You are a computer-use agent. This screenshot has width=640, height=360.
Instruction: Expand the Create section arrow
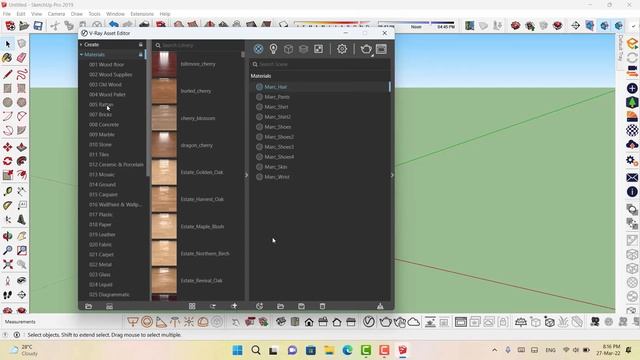[81, 44]
